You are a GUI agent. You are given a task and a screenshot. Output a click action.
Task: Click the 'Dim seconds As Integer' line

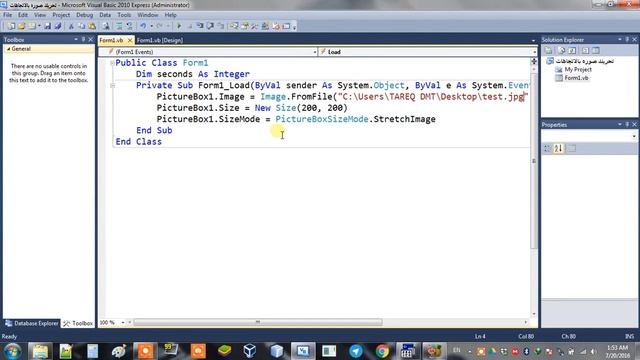193,74
